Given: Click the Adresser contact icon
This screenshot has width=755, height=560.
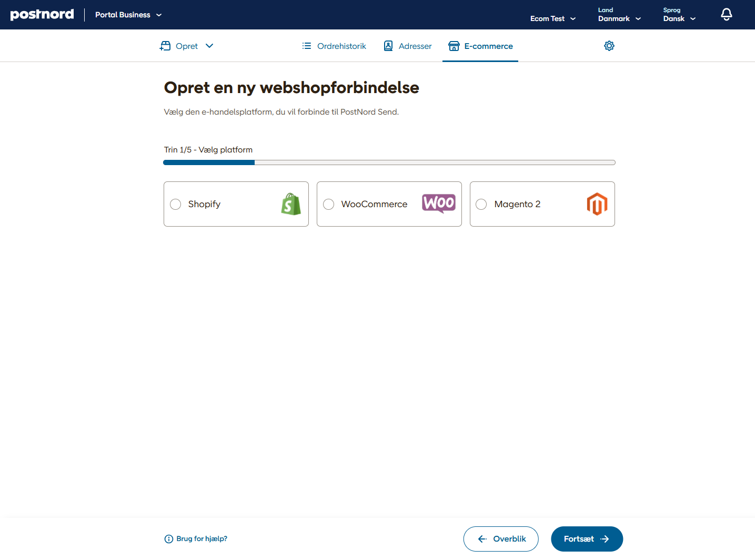Looking at the screenshot, I should click(388, 46).
